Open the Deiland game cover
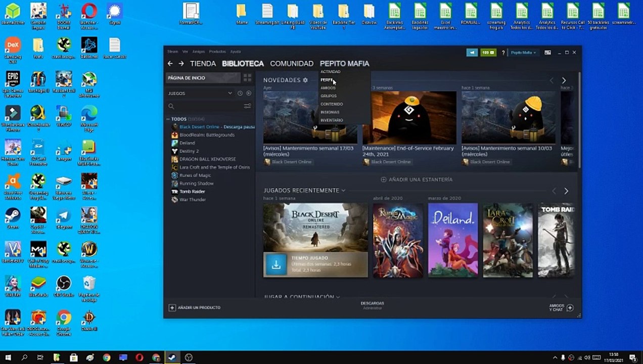The image size is (643, 364). pyautogui.click(x=453, y=240)
